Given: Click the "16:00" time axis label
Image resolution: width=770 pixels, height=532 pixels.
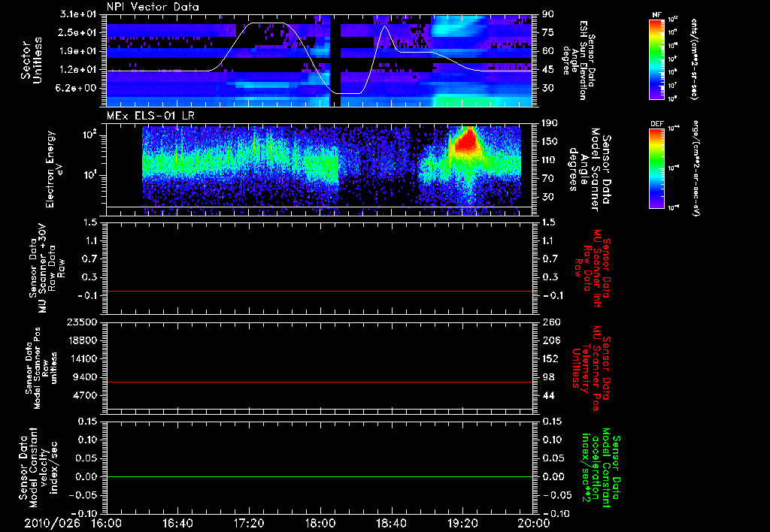Looking at the screenshot, I should point(107,523).
